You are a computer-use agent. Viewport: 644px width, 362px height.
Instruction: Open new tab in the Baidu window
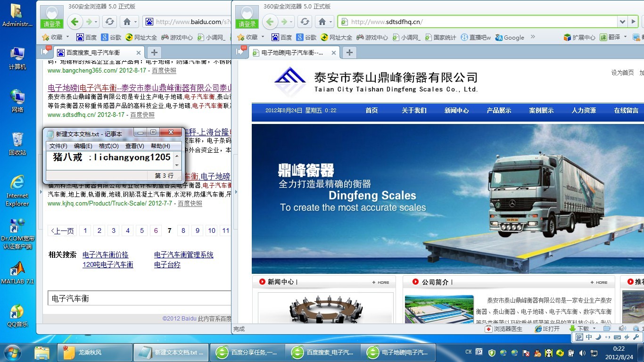point(154,52)
